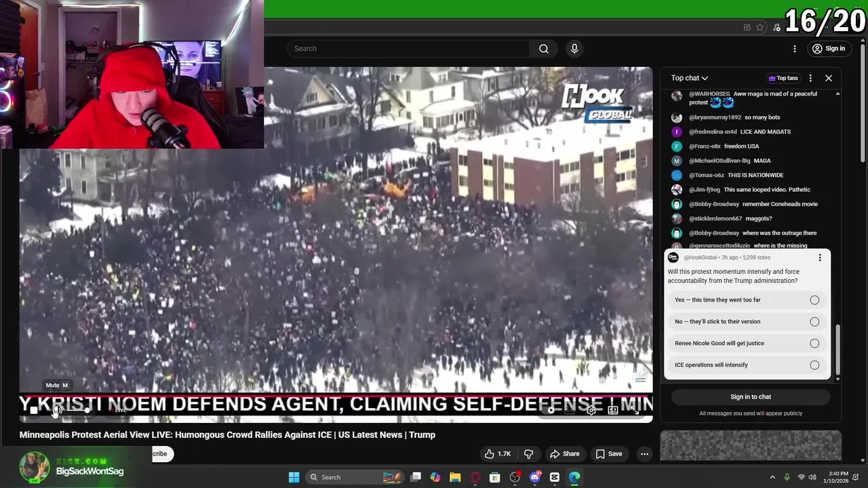Save the video with the Save button
The image size is (868, 488).
[608, 454]
